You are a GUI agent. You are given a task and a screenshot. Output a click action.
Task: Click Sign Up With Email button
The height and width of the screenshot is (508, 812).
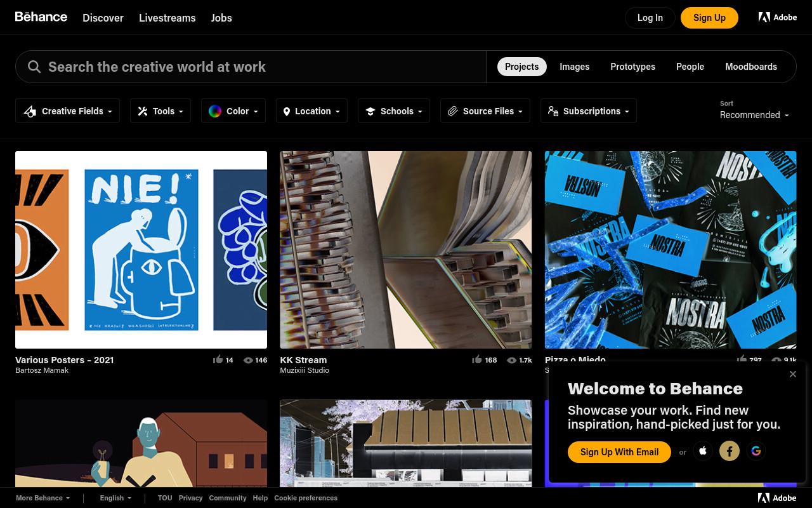[619, 452]
